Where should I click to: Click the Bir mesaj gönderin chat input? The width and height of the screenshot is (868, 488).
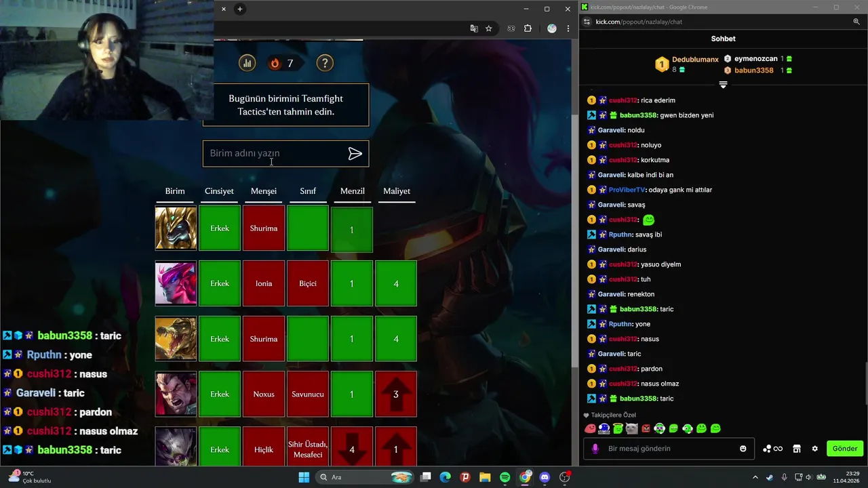tap(670, 449)
